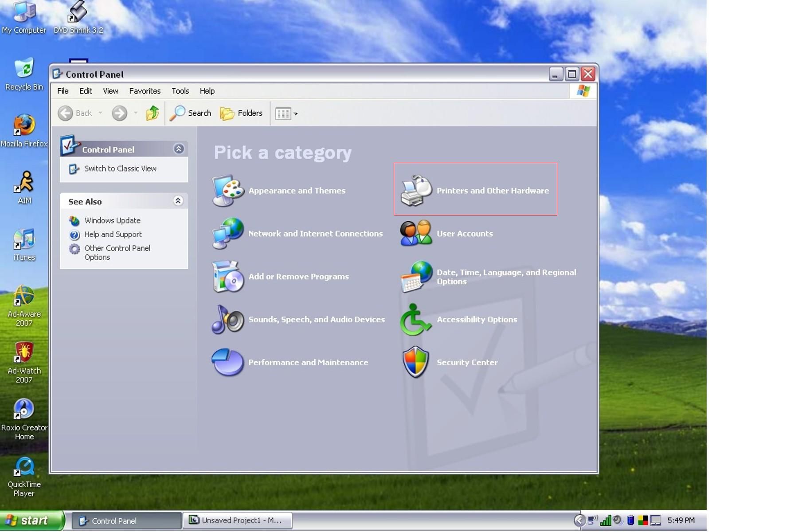Viewport: 798px width, 532px height.
Task: Open Sounds, Speech, and Audio Devices
Action: (x=316, y=319)
